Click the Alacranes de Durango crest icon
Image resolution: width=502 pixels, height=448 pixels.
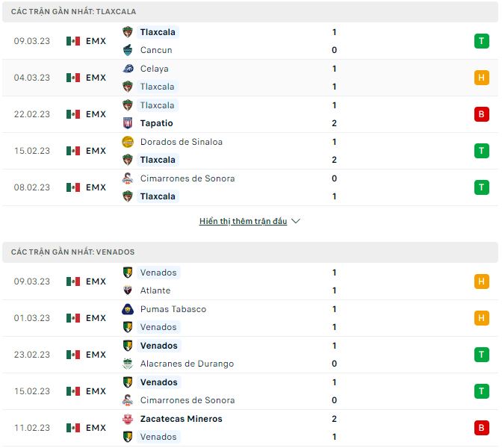click(128, 364)
